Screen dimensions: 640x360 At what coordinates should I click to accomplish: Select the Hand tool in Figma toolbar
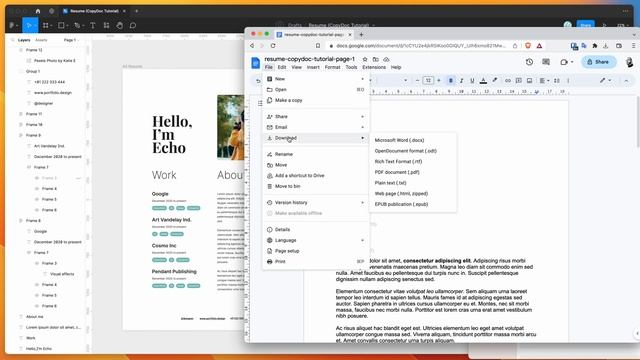point(120,25)
